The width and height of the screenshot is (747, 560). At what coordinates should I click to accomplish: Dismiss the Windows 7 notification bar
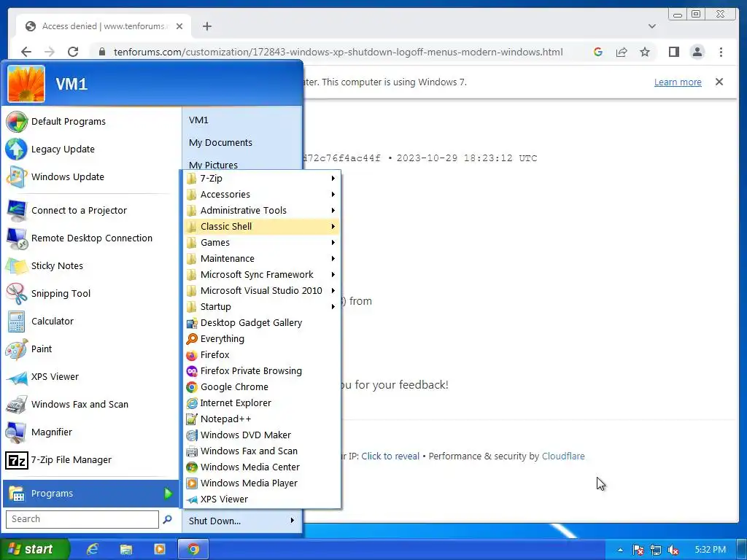coord(719,82)
